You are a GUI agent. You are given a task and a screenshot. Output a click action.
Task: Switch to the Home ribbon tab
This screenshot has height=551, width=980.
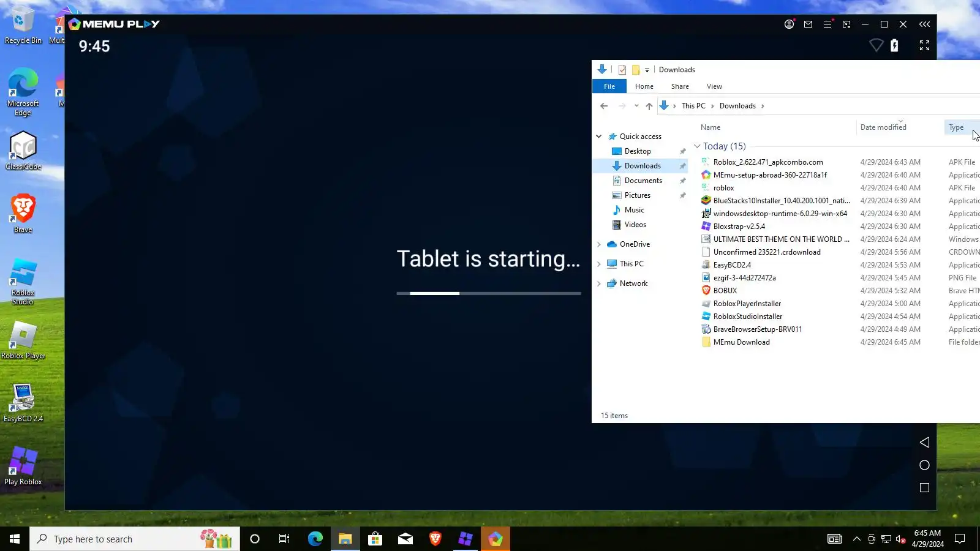pyautogui.click(x=644, y=86)
